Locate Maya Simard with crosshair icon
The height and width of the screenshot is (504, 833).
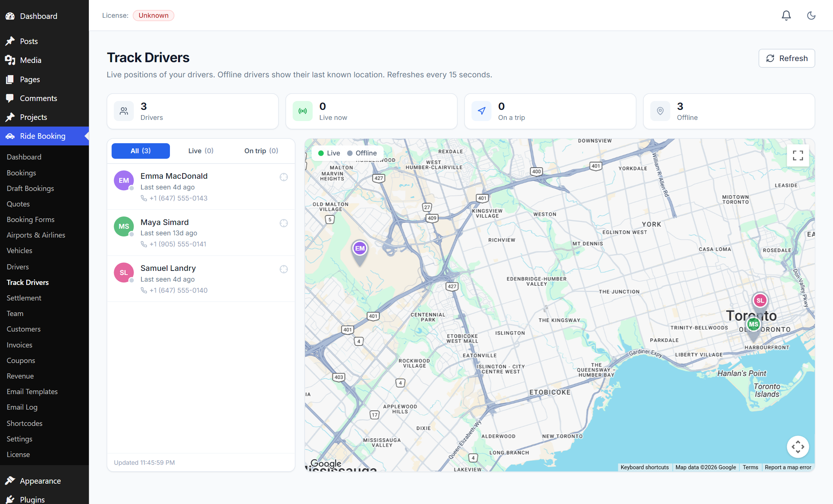click(x=284, y=223)
